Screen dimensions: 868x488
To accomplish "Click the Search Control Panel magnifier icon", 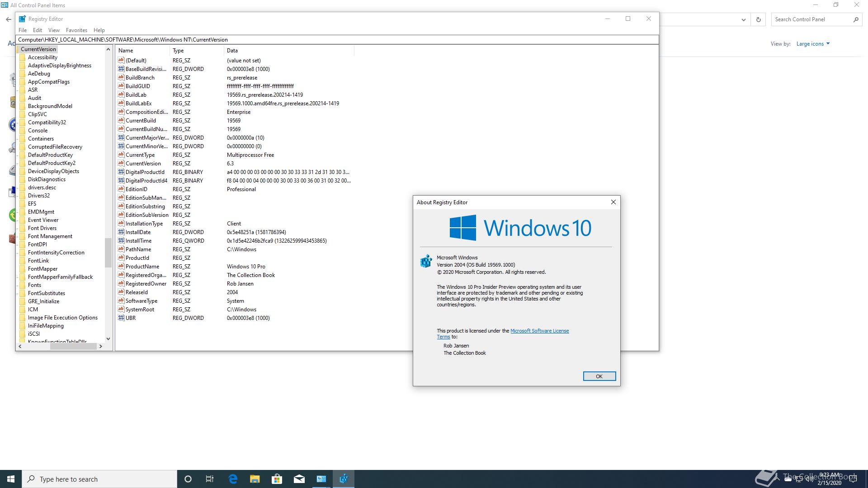I will [x=856, y=19].
